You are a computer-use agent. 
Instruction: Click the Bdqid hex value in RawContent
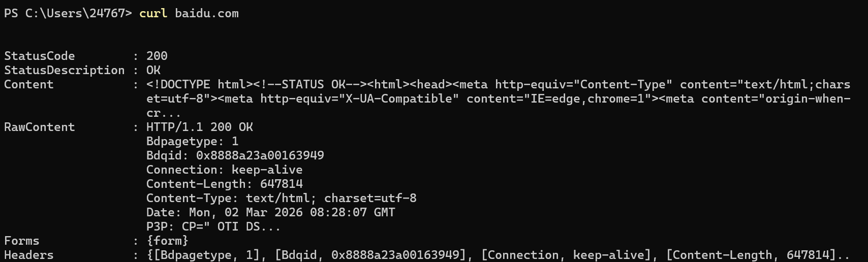pos(260,155)
